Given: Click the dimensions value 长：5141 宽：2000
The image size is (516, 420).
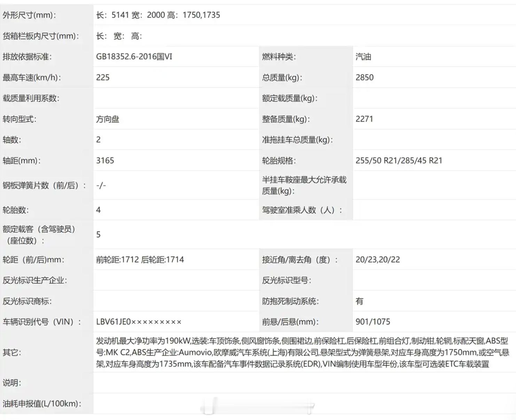Looking at the screenshot, I should (131, 15).
